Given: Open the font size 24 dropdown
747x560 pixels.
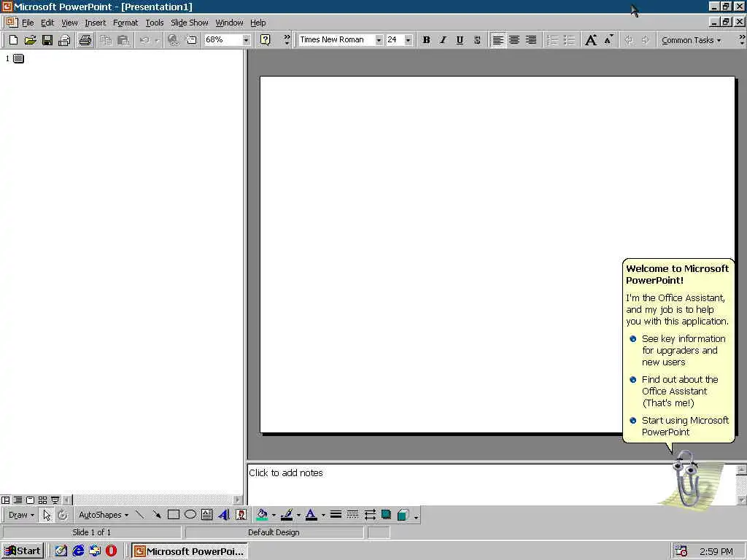Looking at the screenshot, I should click(x=408, y=40).
